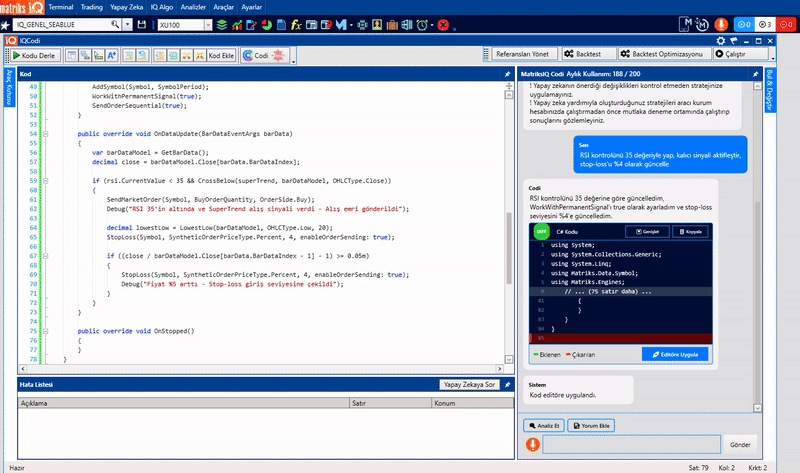The image size is (800, 473).
Task: Click the Yorum Ekle button
Action: (591, 426)
